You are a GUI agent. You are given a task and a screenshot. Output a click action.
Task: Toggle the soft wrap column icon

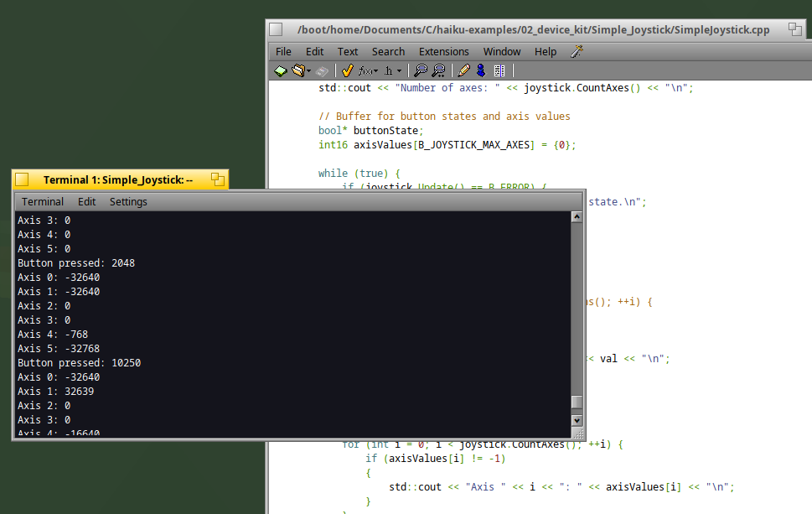[499, 70]
